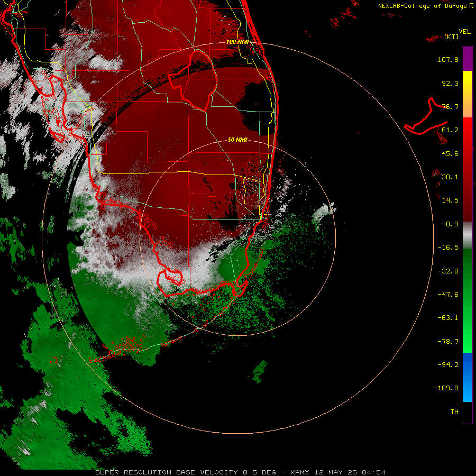Click the 45.6 velocity scale value
This screenshot has height=476, width=476.
click(450, 153)
